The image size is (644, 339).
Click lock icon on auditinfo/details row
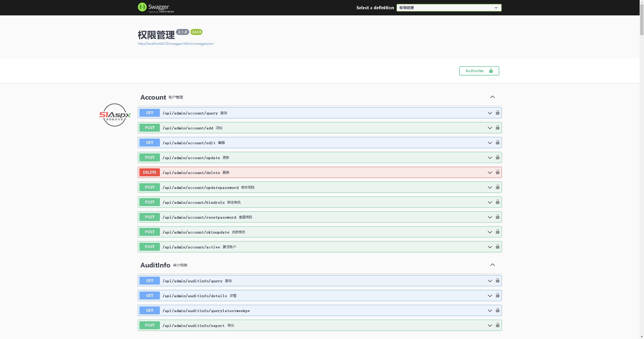pos(497,295)
